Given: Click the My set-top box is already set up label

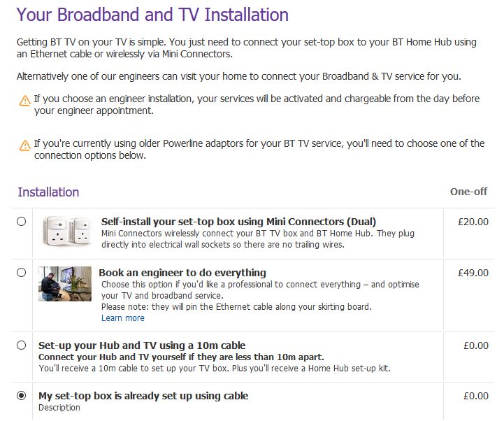Looking at the screenshot, I should pyautogui.click(x=143, y=396).
